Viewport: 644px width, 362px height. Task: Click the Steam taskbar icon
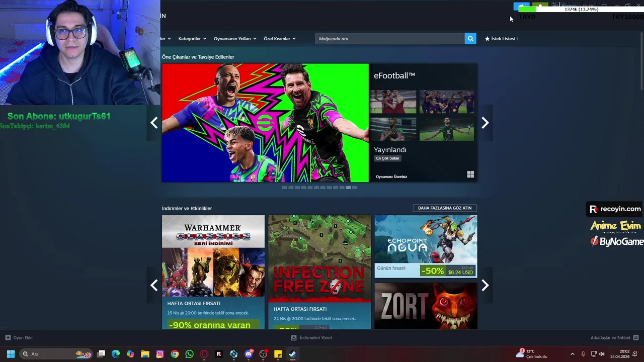click(x=292, y=354)
